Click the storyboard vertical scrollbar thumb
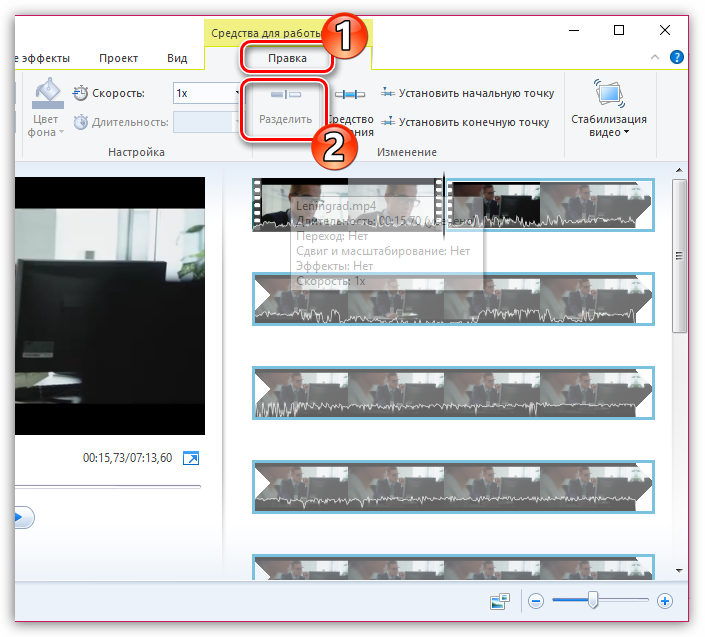This screenshot has width=705, height=637. pos(679,256)
